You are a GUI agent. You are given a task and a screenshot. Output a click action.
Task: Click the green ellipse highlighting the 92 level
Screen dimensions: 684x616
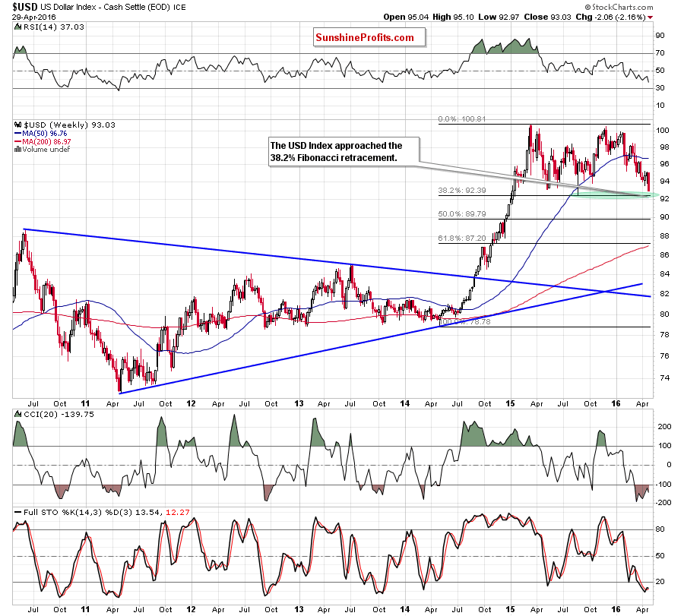(x=614, y=195)
